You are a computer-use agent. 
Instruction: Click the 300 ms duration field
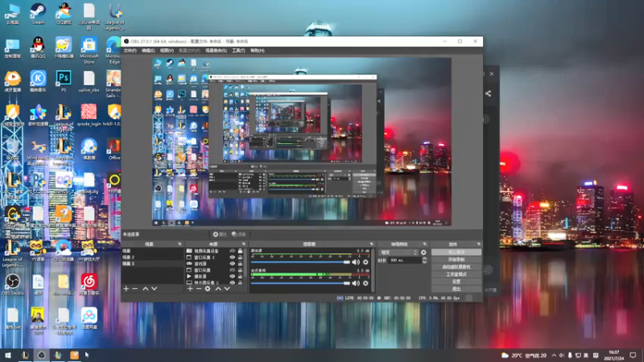pyautogui.click(x=404, y=260)
